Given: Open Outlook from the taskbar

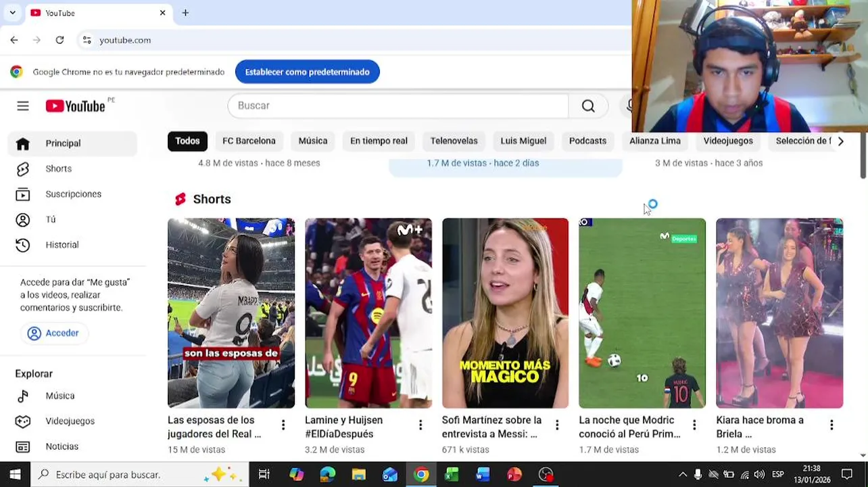Looking at the screenshot, I should [389, 475].
